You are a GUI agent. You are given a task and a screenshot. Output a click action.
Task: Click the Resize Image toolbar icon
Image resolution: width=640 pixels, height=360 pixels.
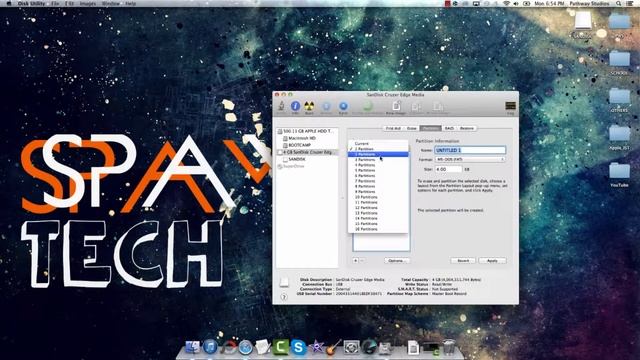438,107
